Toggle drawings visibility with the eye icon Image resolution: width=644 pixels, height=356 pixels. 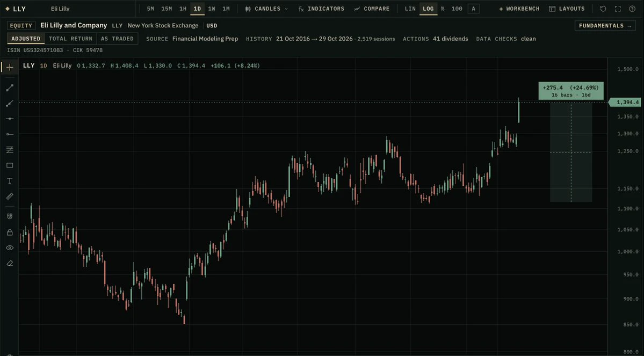[x=10, y=248]
